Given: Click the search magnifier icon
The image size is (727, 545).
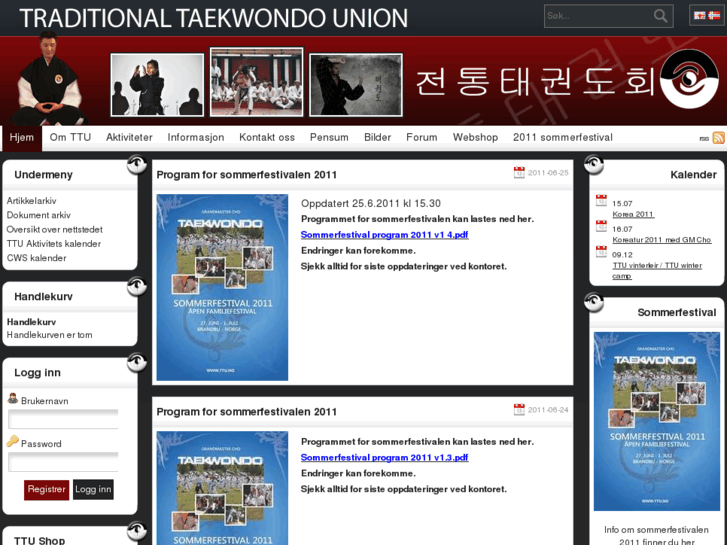Looking at the screenshot, I should pos(660,16).
